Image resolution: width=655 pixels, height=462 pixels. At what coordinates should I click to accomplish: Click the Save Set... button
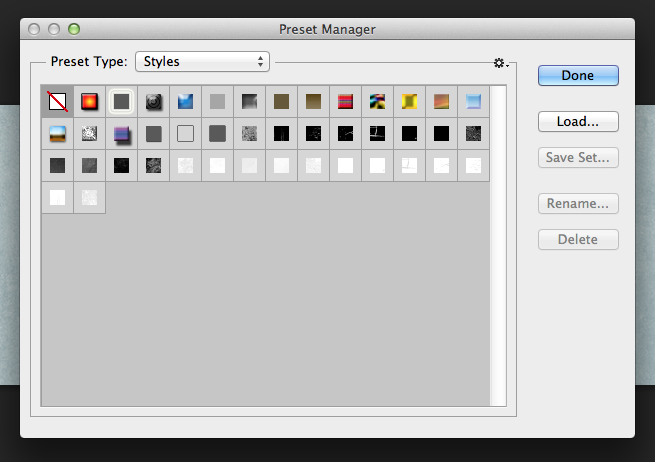point(578,157)
